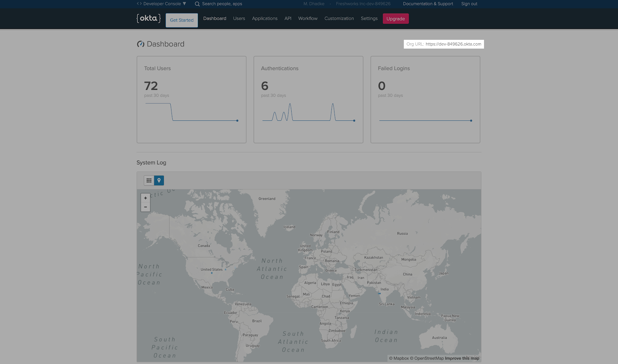Click the Greenland label on the map
Viewport: 618px width, 364px height.
tap(267, 199)
